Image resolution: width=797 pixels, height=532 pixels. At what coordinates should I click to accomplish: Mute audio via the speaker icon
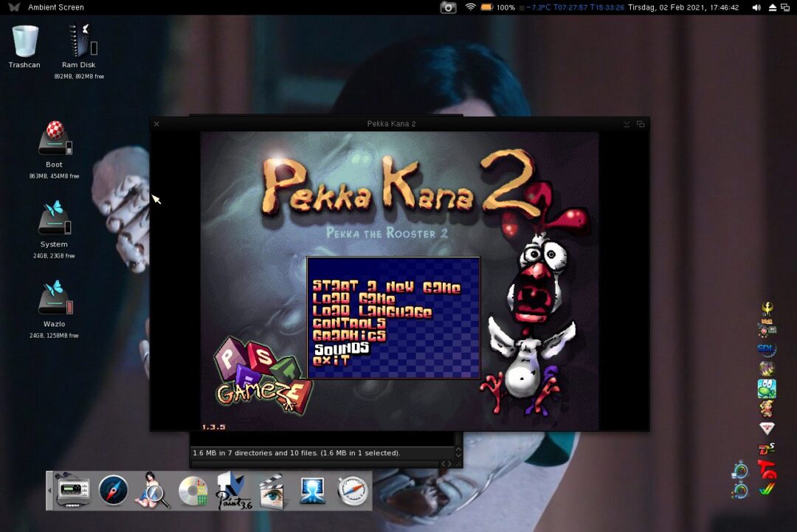pyautogui.click(x=755, y=7)
